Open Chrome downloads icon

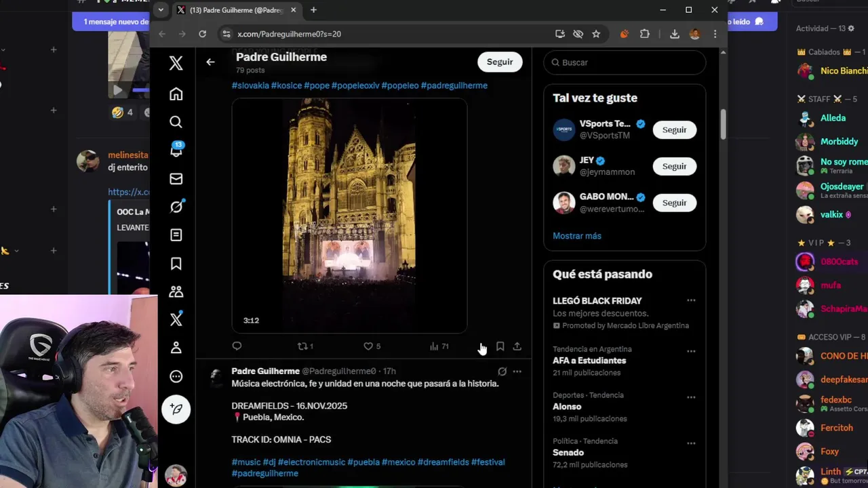click(x=675, y=34)
